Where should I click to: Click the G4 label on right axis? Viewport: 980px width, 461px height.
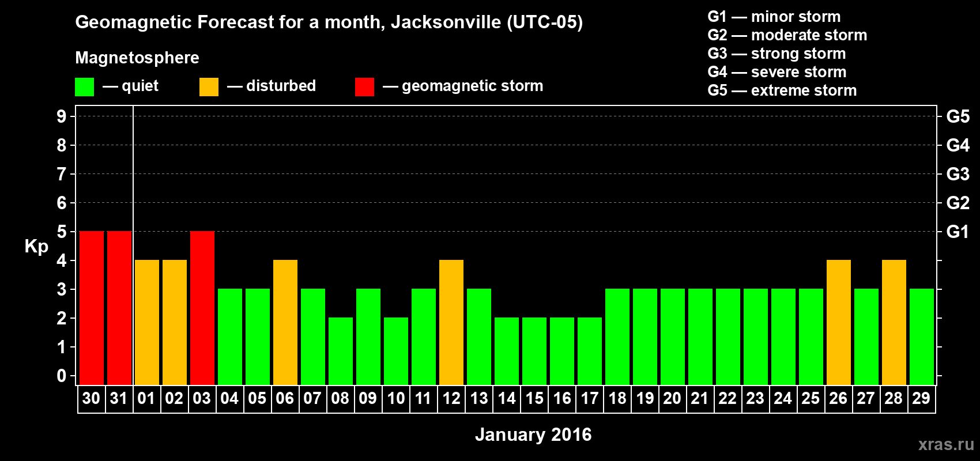click(958, 145)
